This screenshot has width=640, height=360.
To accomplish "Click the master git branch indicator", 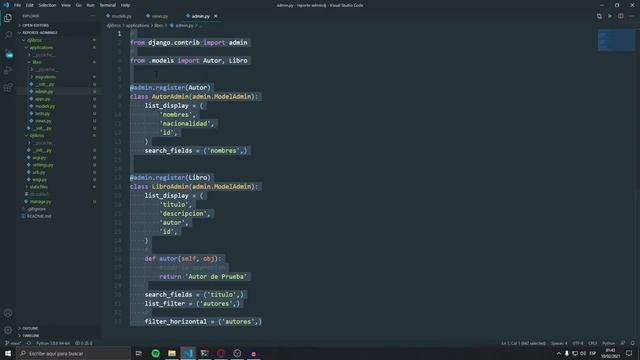I will (13, 343).
